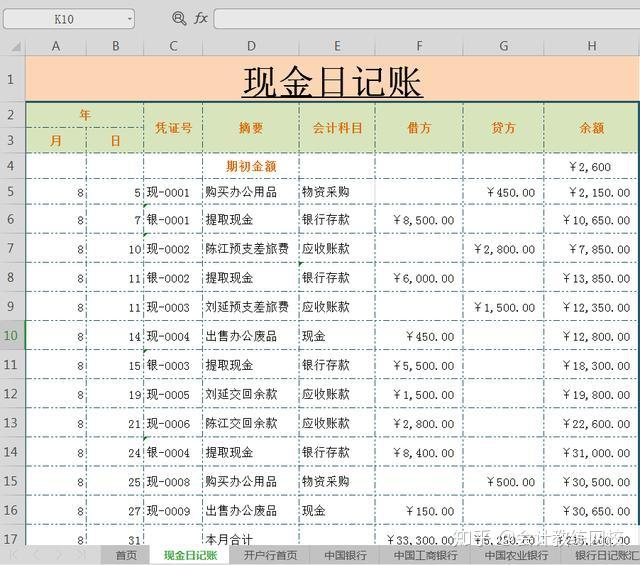Select 物资采购 cell in row 15
This screenshot has height=565, width=640.
click(337, 481)
